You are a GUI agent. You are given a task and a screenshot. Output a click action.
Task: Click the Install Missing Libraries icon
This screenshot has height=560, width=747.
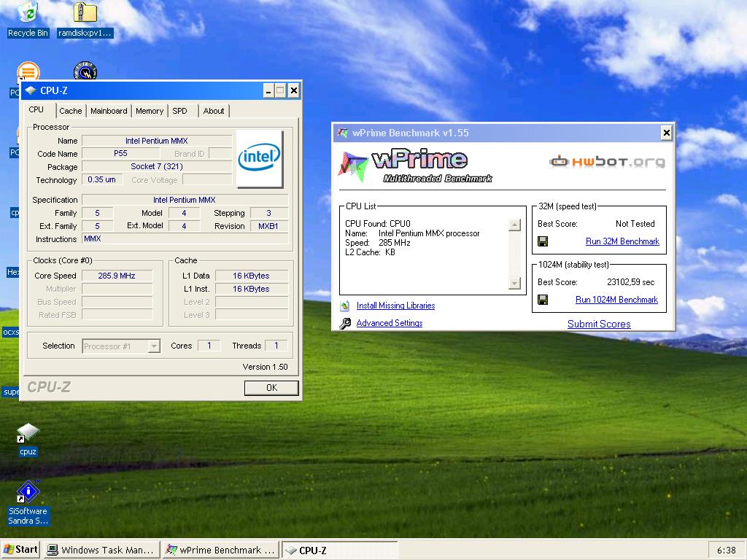tap(345, 306)
